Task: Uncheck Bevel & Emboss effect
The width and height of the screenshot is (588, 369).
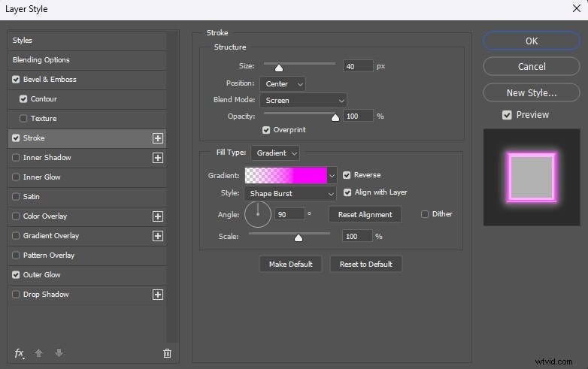Action: 16,80
